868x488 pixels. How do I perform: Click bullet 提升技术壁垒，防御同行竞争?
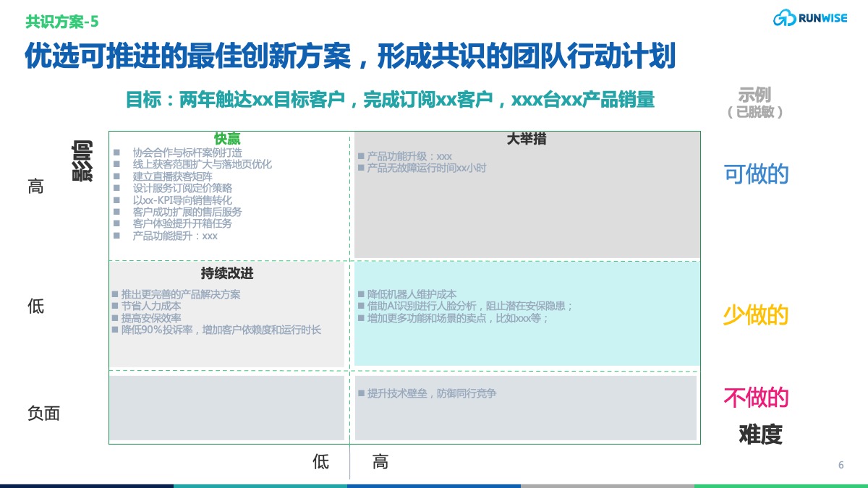point(432,394)
